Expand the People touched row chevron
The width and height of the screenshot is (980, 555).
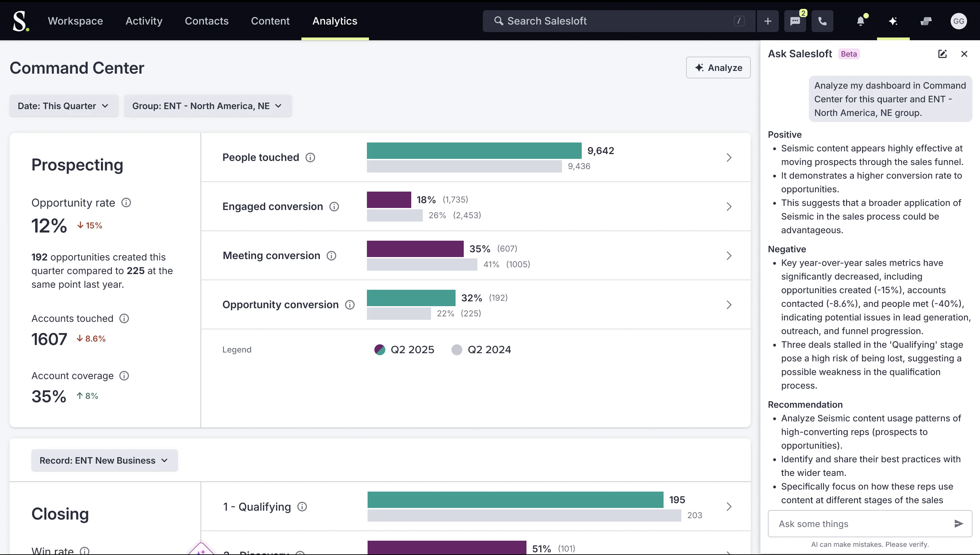(729, 157)
